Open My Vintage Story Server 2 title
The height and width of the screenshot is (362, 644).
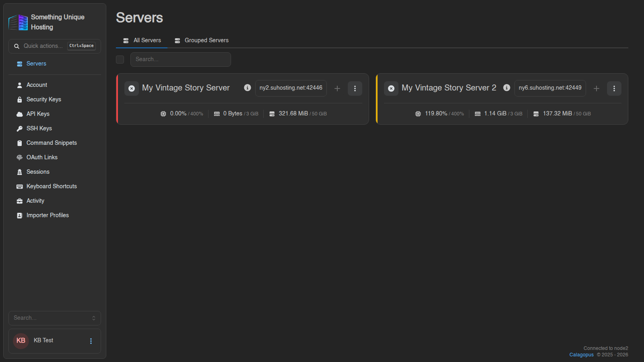[x=449, y=88]
